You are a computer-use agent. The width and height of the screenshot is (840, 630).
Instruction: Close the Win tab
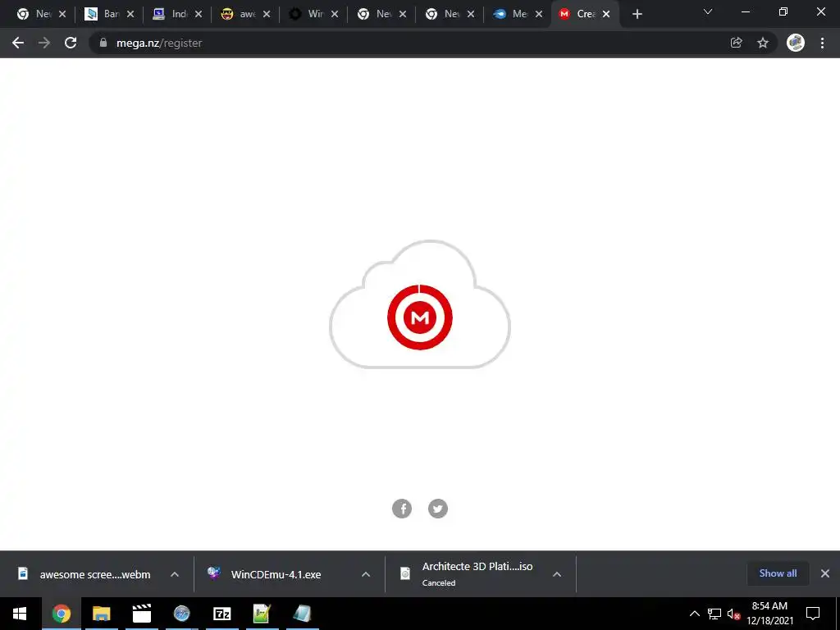point(335,15)
